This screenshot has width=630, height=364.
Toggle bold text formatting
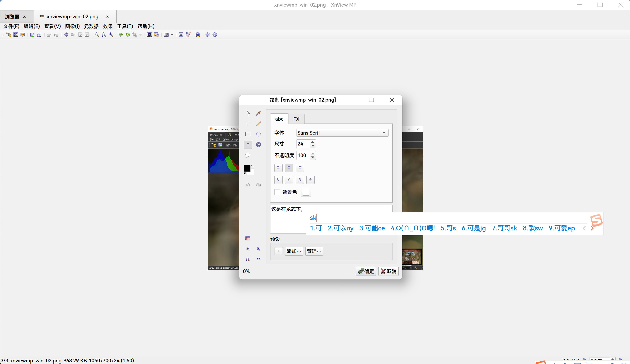(x=300, y=180)
